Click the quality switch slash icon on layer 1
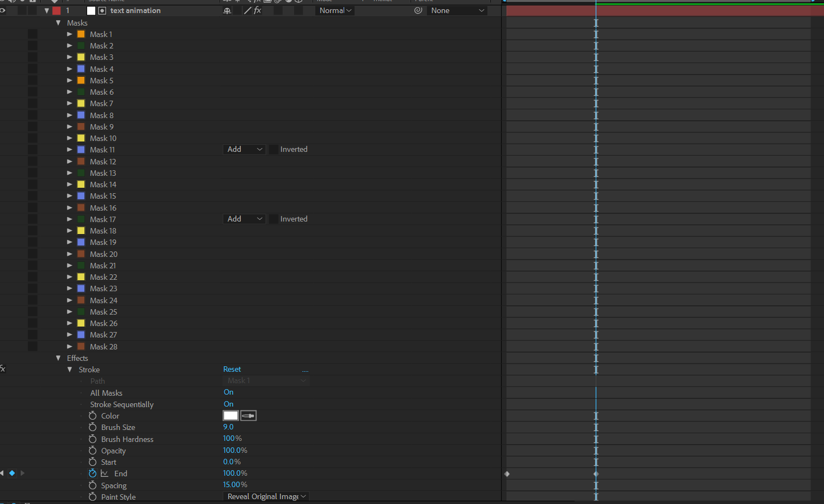824x504 pixels. (x=248, y=10)
